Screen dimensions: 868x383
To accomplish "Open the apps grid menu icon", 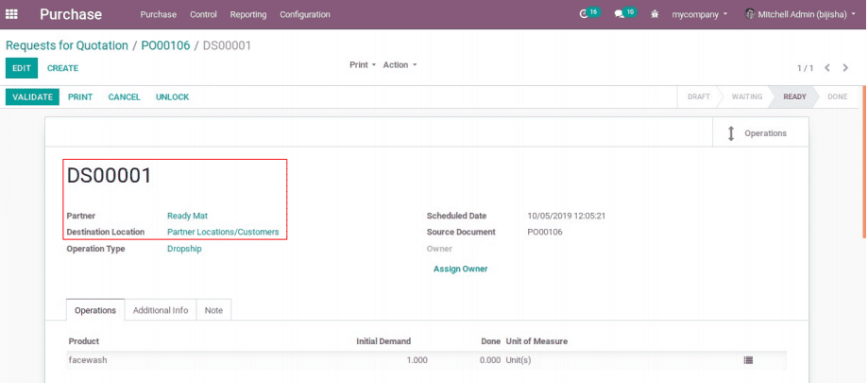I will click(11, 14).
